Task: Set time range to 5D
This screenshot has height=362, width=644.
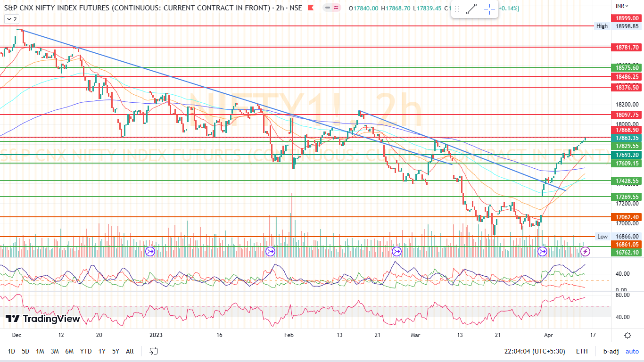Action: click(25, 351)
